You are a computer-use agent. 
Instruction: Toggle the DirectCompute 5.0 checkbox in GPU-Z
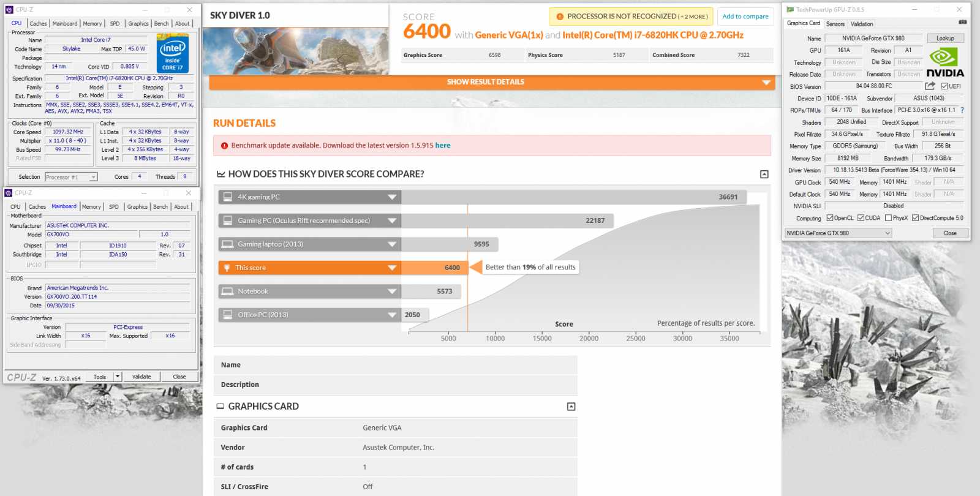915,218
